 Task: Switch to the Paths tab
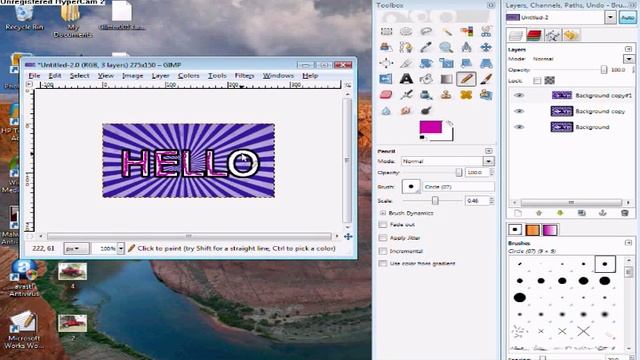click(x=553, y=36)
